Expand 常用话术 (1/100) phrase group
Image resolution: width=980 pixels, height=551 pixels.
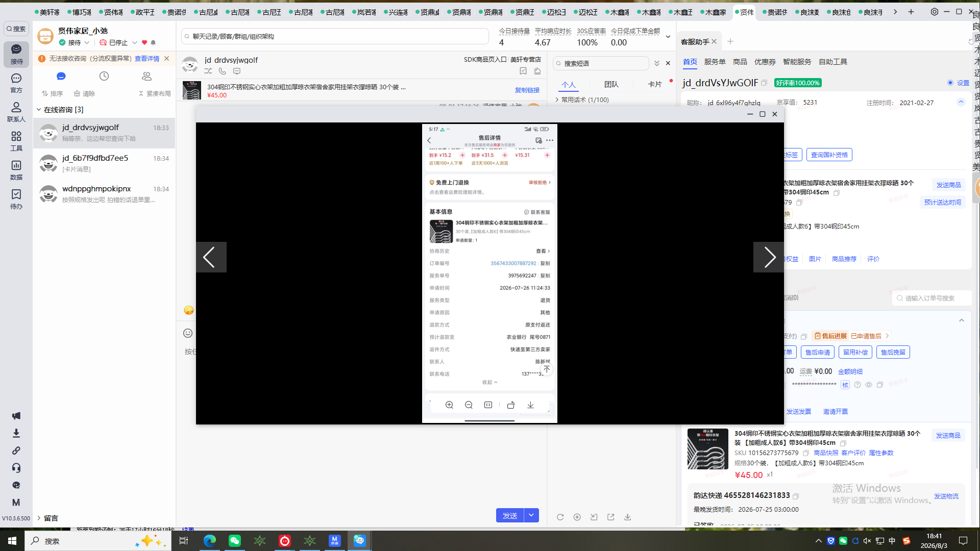(557, 100)
